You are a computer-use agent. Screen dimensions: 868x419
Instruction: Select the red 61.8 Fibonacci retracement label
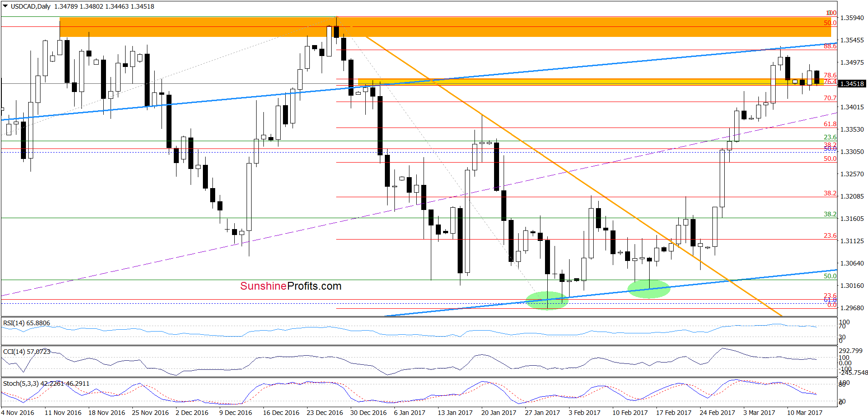click(830, 124)
